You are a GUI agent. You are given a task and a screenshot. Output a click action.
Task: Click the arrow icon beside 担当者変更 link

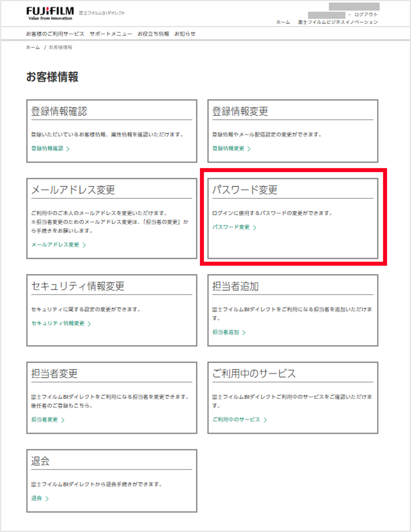(63, 420)
